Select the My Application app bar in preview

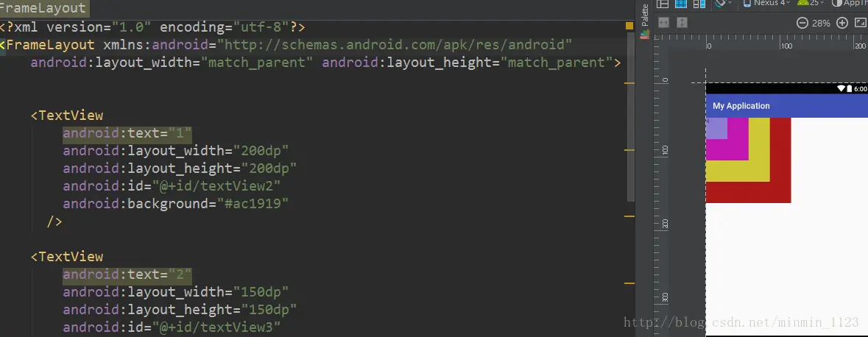point(786,106)
